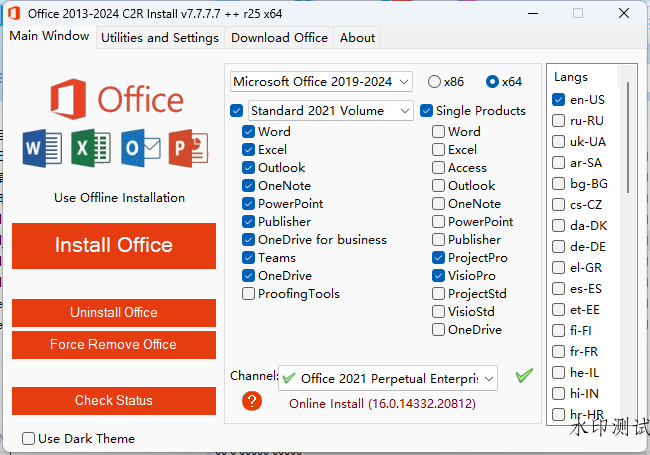650x455 pixels.
Task: Open the About tab
Action: [x=357, y=38]
